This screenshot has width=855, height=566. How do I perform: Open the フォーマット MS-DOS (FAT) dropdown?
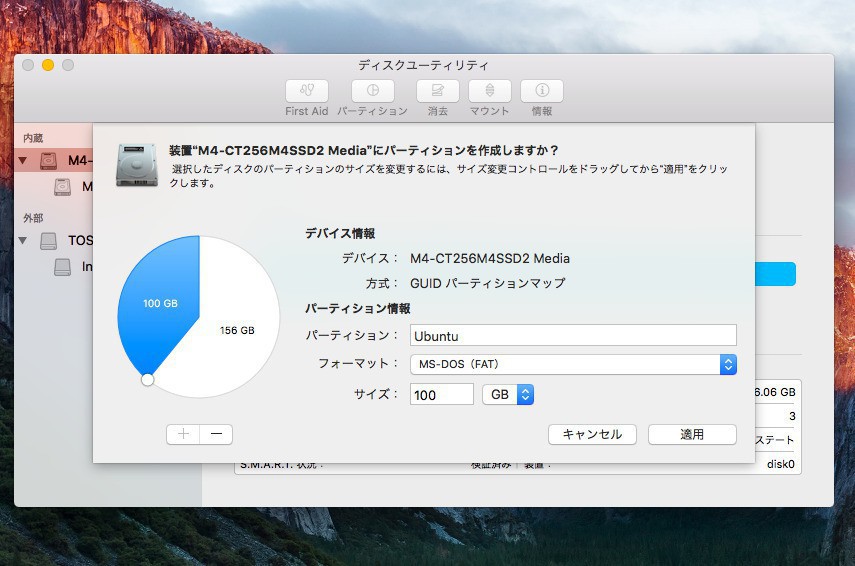[x=573, y=364]
